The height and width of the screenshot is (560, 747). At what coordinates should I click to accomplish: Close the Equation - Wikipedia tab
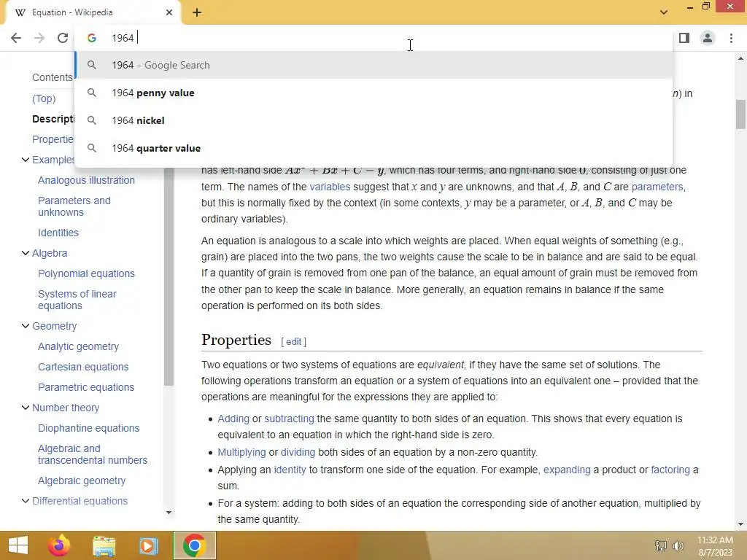(x=169, y=12)
